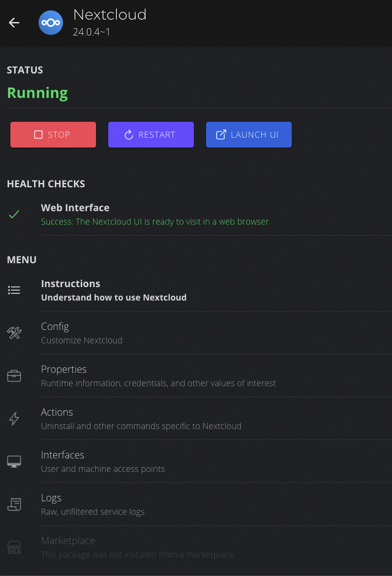Open the Properties menu entry
This screenshot has height=576, width=392.
[158, 376]
